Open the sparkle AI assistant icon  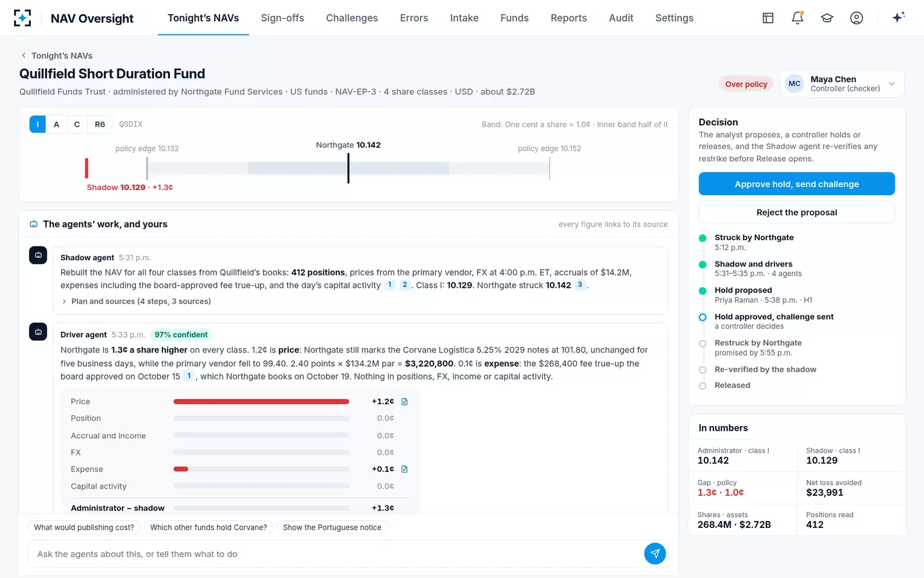pyautogui.click(x=898, y=17)
